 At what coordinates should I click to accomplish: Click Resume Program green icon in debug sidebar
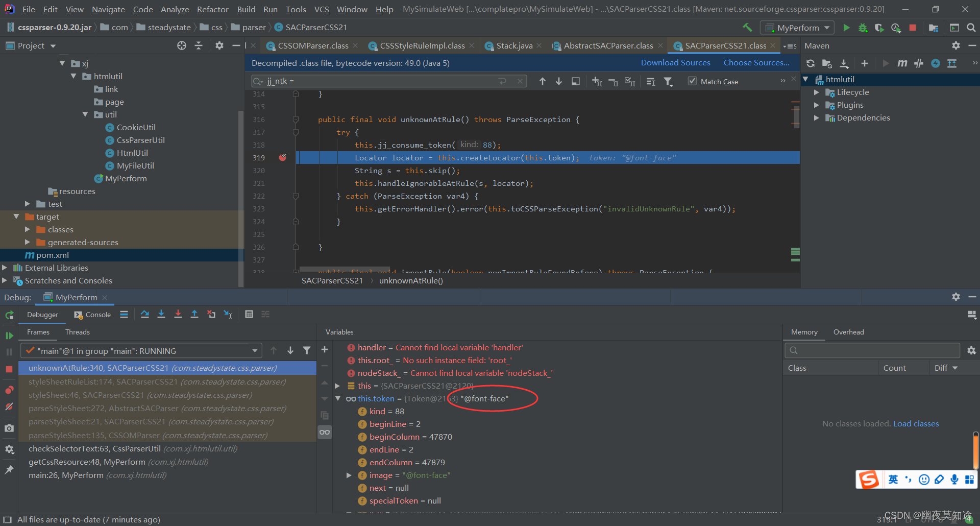click(x=9, y=336)
